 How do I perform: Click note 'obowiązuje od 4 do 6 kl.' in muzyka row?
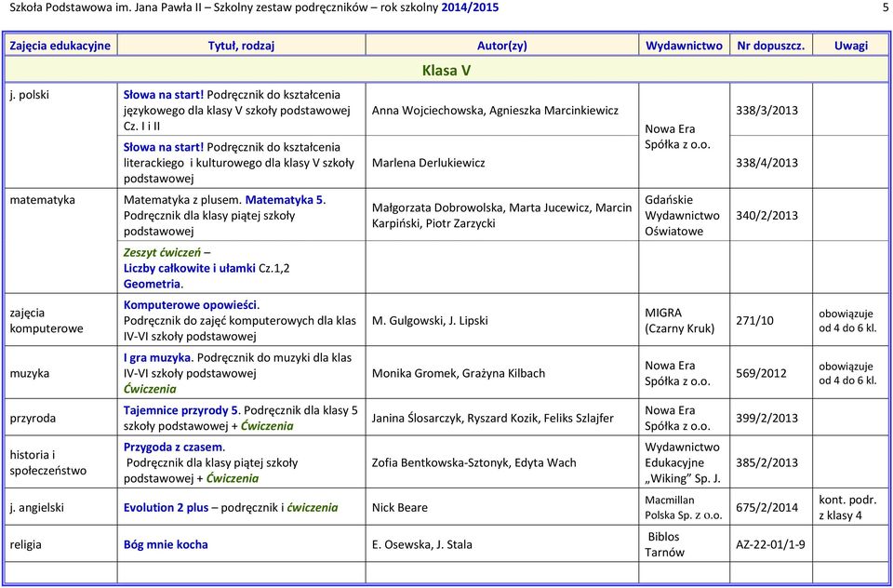coord(847,373)
